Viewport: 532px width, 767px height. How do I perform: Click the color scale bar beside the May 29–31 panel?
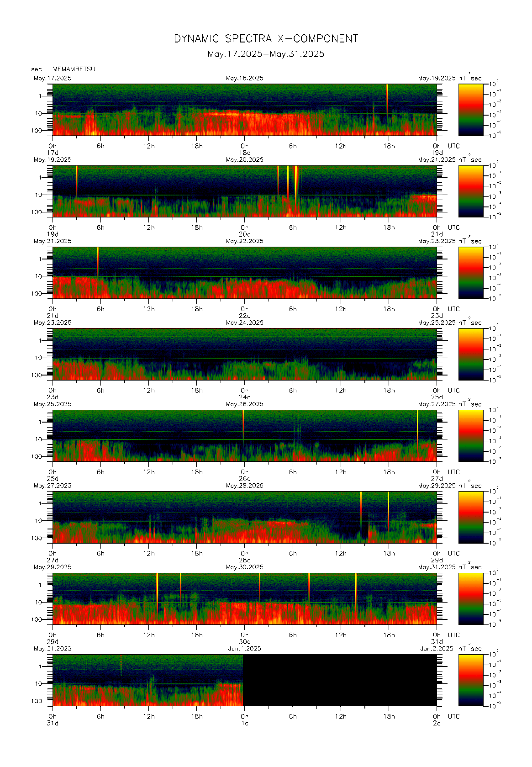click(471, 598)
